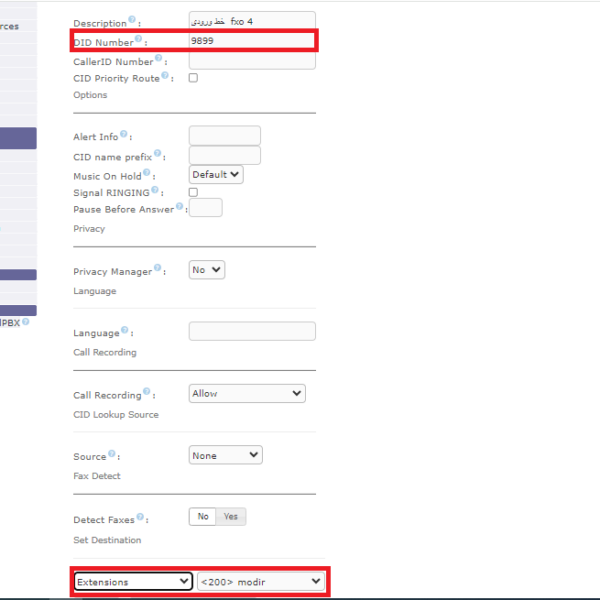Image resolution: width=600 pixels, height=600 pixels.
Task: Click help icon beside CID name prefix
Action: 158,154
